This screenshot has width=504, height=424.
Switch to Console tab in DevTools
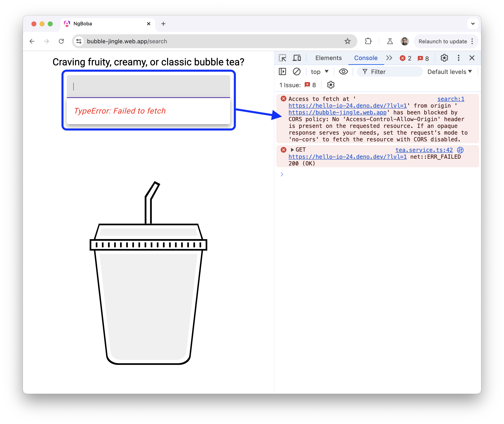pyautogui.click(x=365, y=58)
